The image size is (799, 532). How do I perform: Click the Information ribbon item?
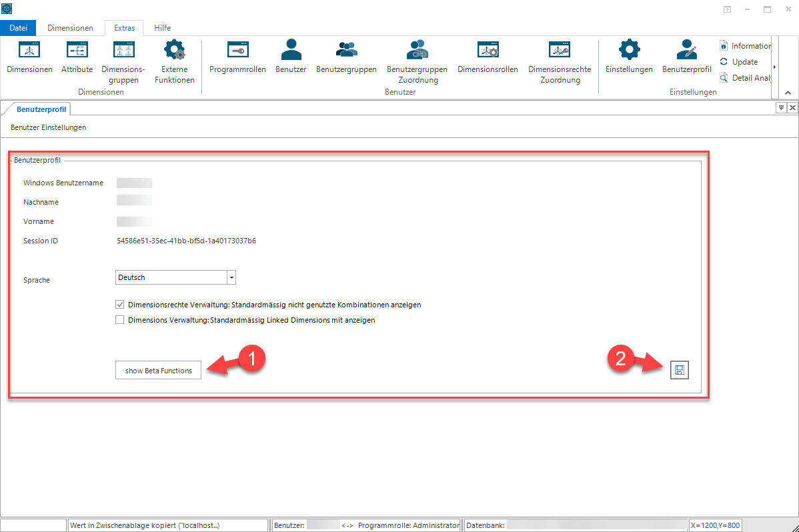(x=745, y=46)
